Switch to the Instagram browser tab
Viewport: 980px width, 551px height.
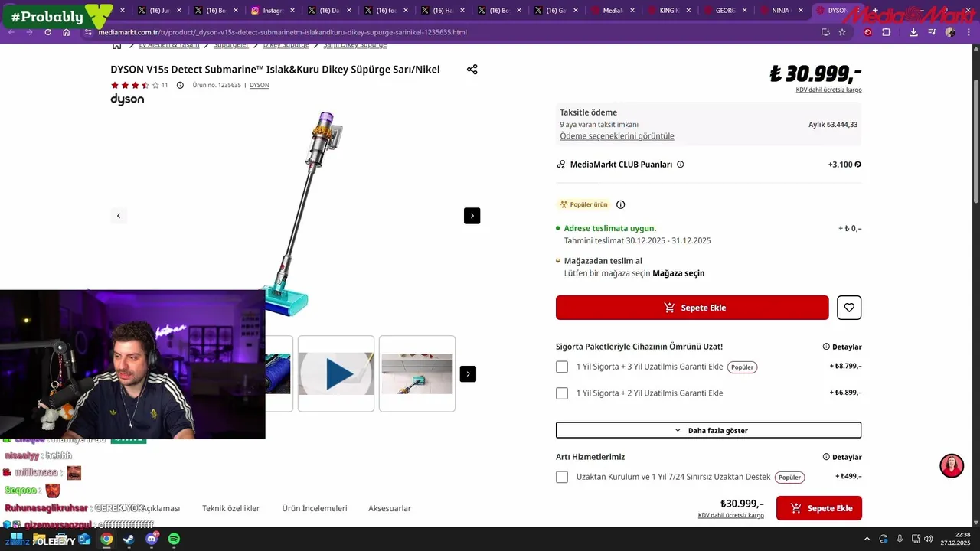point(272,11)
